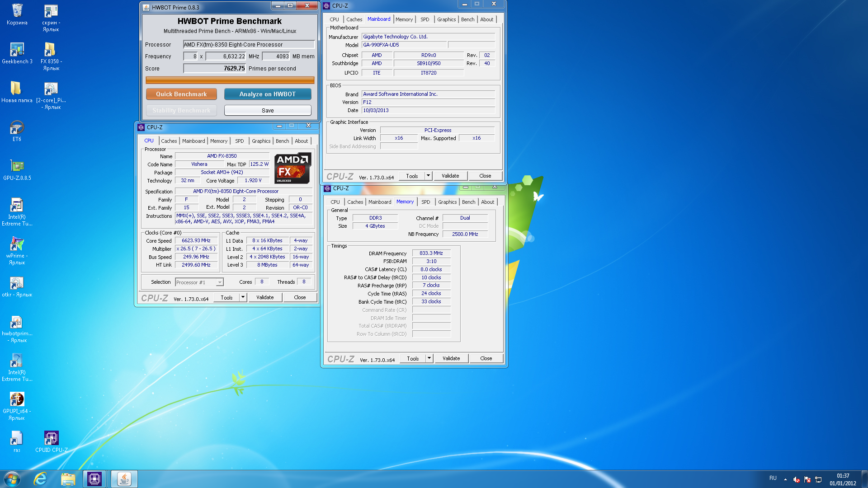The image size is (868, 488).
Task: Open the Processor #1 selection dropdown
Action: coord(199,282)
